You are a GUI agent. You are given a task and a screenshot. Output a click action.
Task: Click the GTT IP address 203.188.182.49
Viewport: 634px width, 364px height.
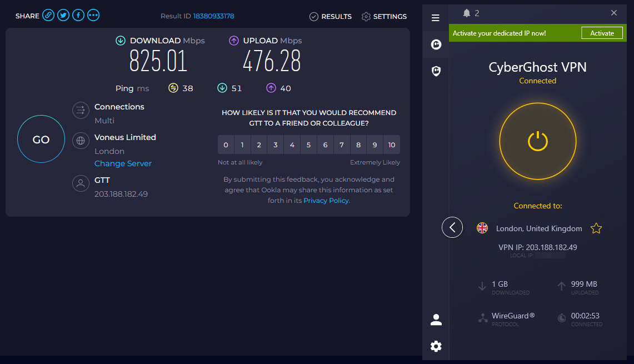(x=121, y=194)
